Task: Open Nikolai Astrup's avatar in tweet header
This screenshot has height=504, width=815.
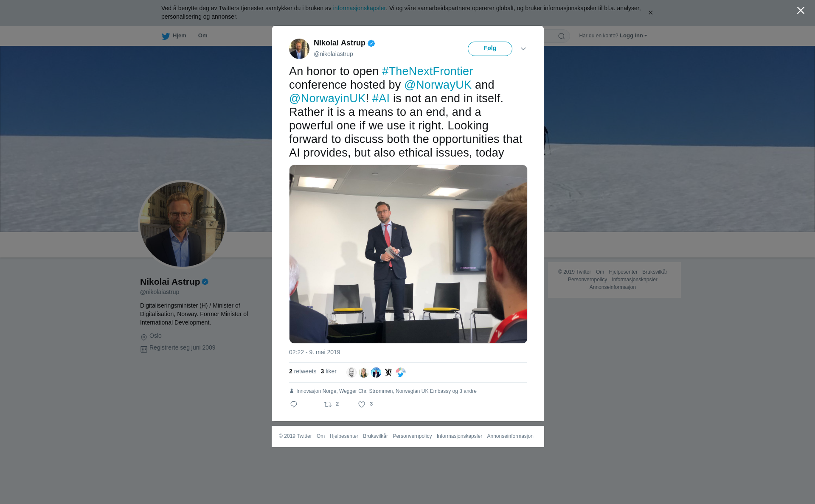Action: pos(299,49)
